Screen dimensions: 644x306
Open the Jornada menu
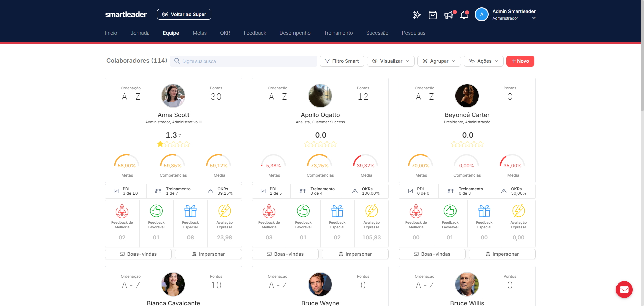(x=140, y=33)
